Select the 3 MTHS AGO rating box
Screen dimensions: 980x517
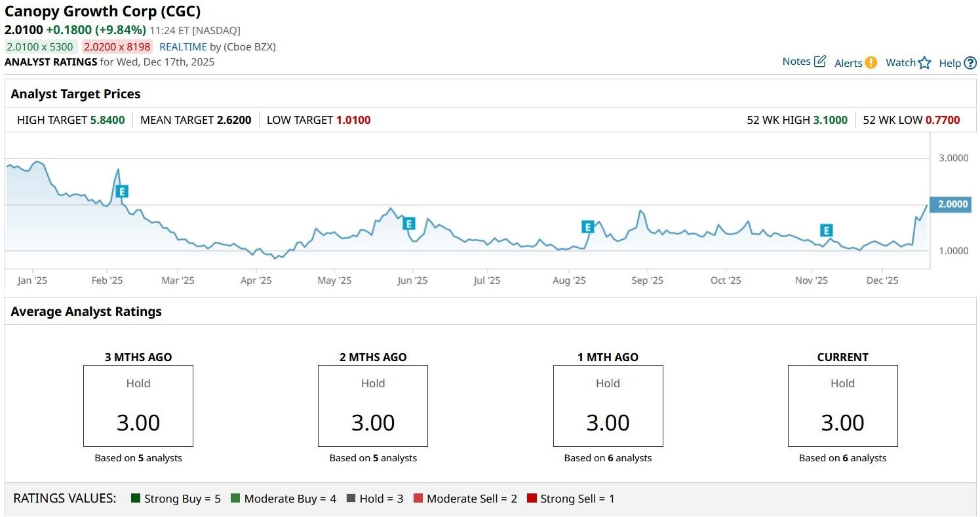click(x=138, y=406)
